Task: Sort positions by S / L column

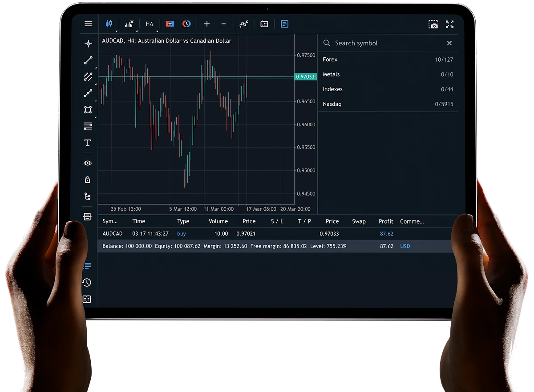Action: 277,221
